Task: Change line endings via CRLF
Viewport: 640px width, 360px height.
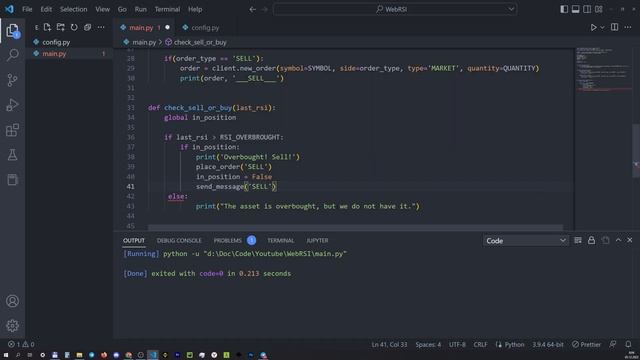Action: (x=480, y=344)
